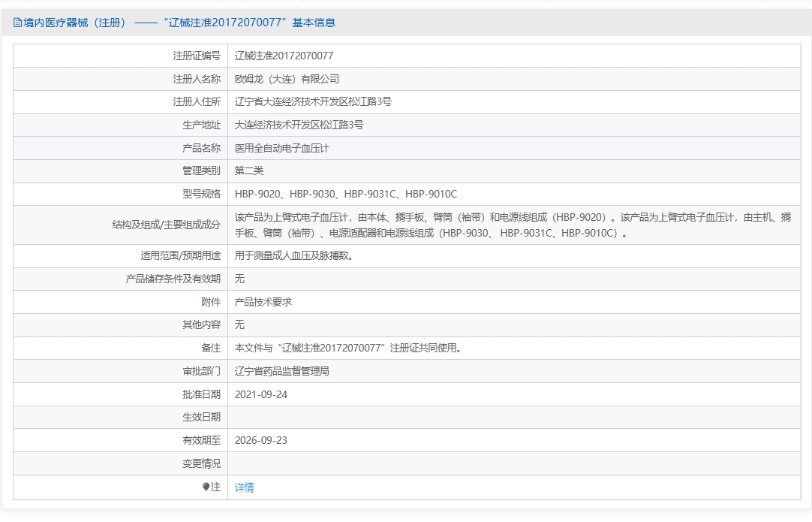Open the 详情 link in the 注 row
Viewport: 812px width, 522px height.
(x=244, y=487)
